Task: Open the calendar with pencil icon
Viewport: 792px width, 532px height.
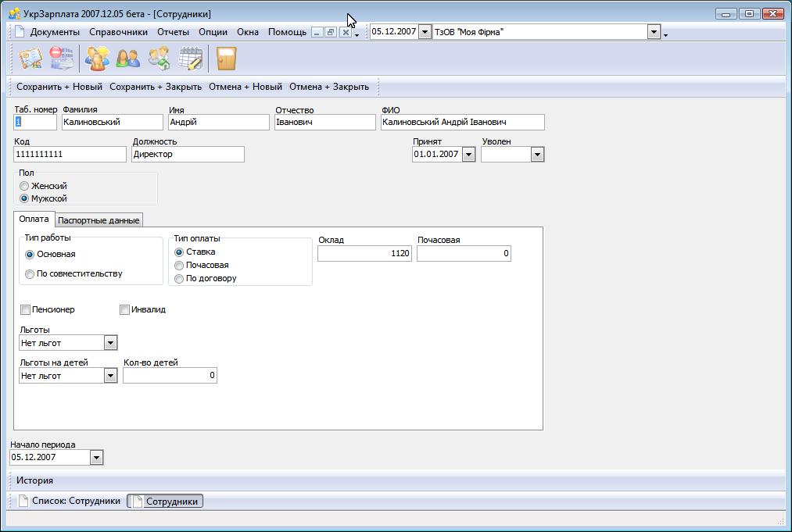Action: [191, 59]
